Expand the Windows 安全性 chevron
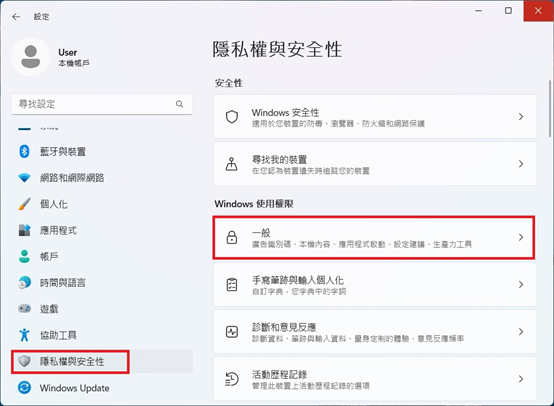Image resolution: width=554 pixels, height=406 pixels. 521,117
